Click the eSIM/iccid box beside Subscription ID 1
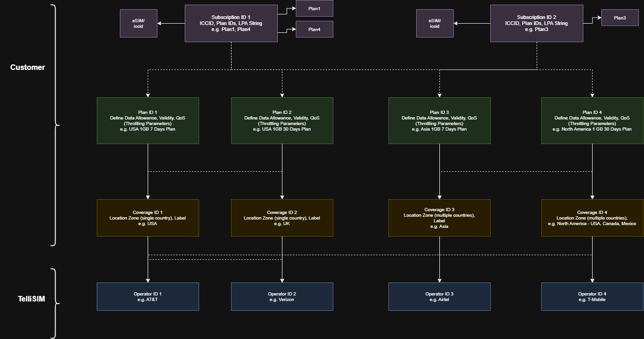Viewport: 644px width, 339px height. click(138, 24)
